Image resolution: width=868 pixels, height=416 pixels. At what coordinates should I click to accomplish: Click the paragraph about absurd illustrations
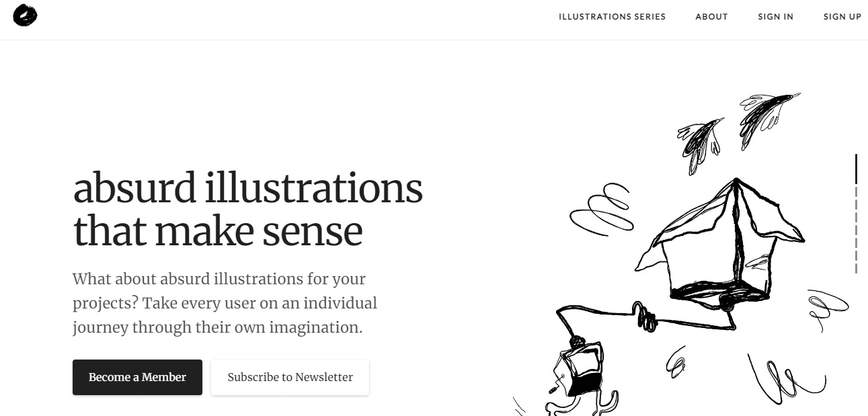coord(225,303)
